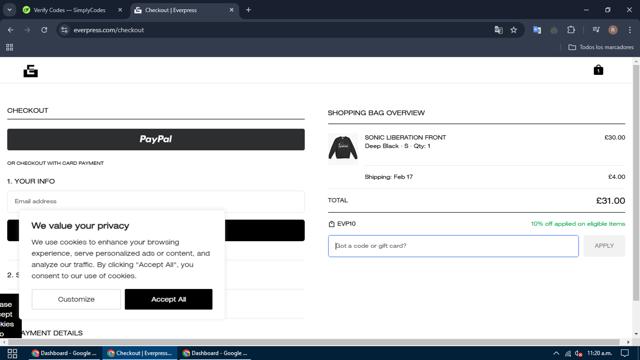Click Customize cookie preferences

point(76,299)
